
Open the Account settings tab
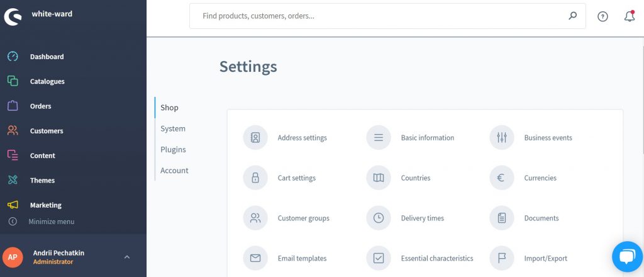coord(174,171)
